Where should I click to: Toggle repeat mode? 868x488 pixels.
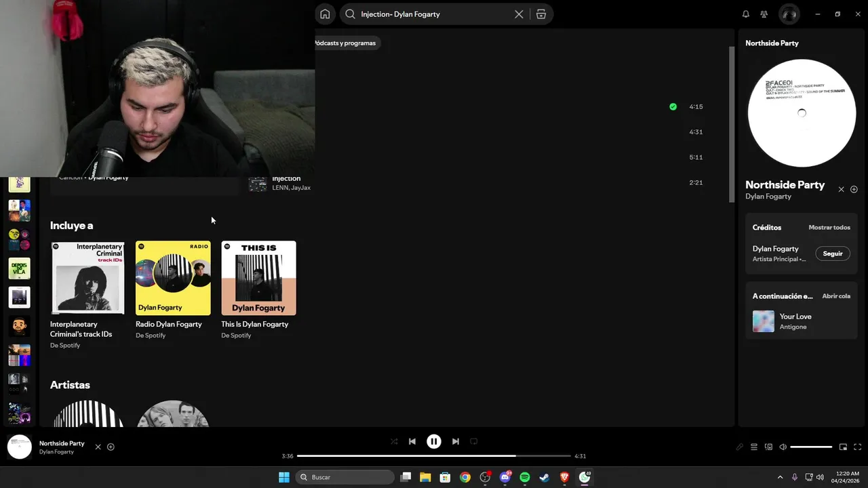click(x=474, y=441)
